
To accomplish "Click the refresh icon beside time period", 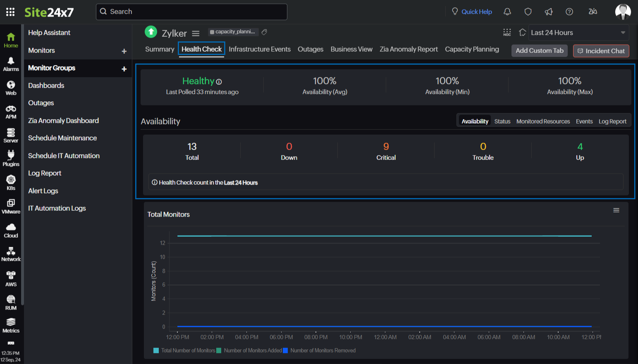I will coord(523,32).
